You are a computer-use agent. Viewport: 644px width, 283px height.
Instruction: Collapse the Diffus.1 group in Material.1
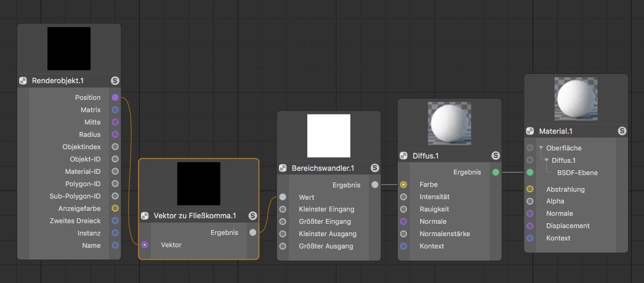[547, 160]
